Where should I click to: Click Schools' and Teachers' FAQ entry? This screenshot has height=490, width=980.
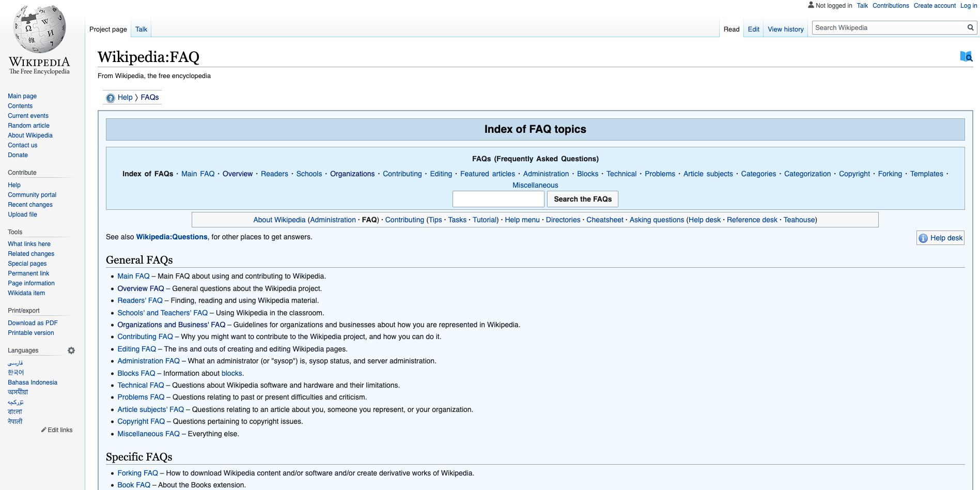pyautogui.click(x=162, y=313)
